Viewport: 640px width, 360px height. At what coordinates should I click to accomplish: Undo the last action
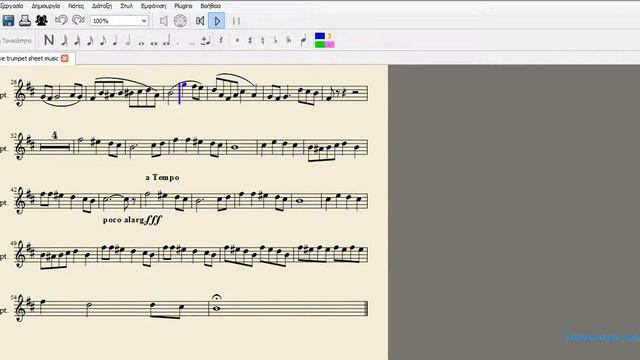61,20
